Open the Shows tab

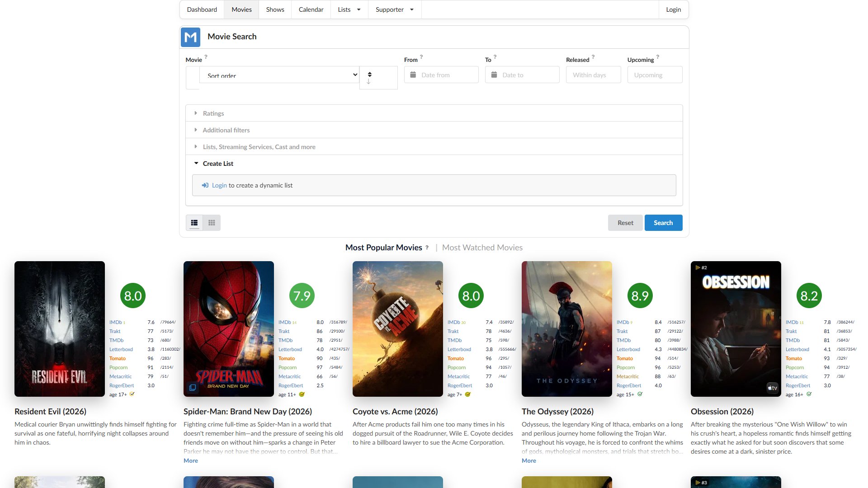275,9
